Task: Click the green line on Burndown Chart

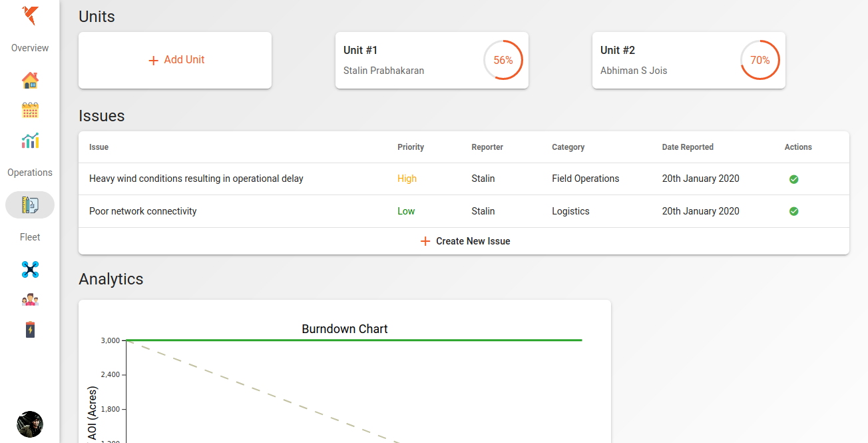Action: tap(354, 340)
